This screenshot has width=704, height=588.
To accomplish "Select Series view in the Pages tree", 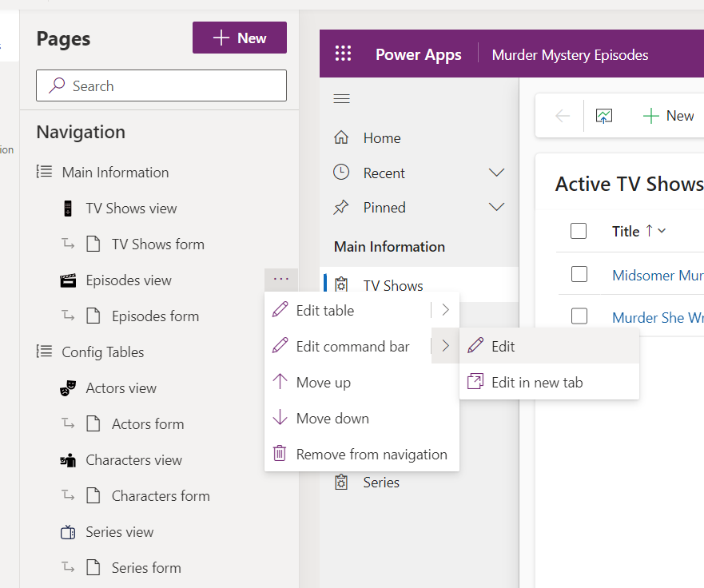I will 120,531.
